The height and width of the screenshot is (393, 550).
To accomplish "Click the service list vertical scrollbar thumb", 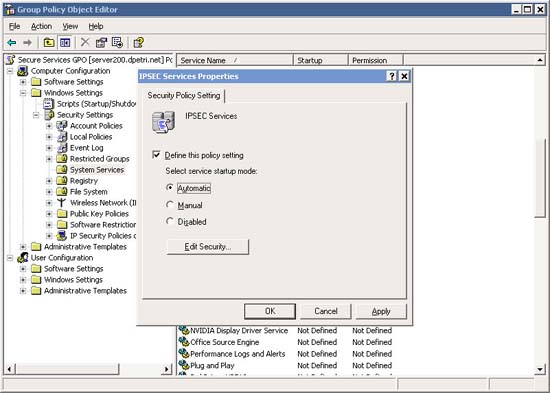I will tap(540, 178).
